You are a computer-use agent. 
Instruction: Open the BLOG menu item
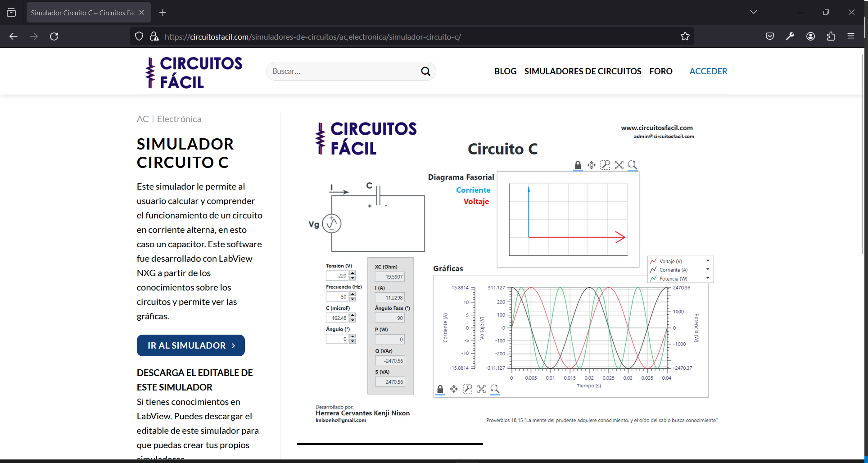[505, 71]
